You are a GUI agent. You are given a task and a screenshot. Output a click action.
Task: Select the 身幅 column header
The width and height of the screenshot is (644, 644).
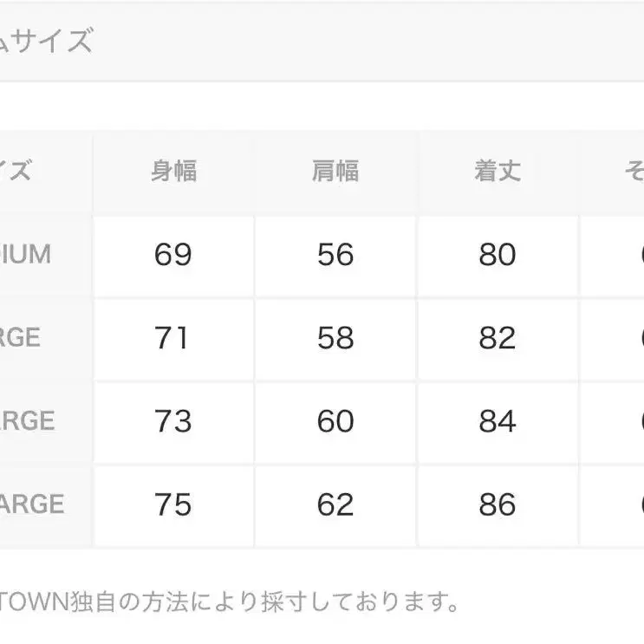[173, 171]
